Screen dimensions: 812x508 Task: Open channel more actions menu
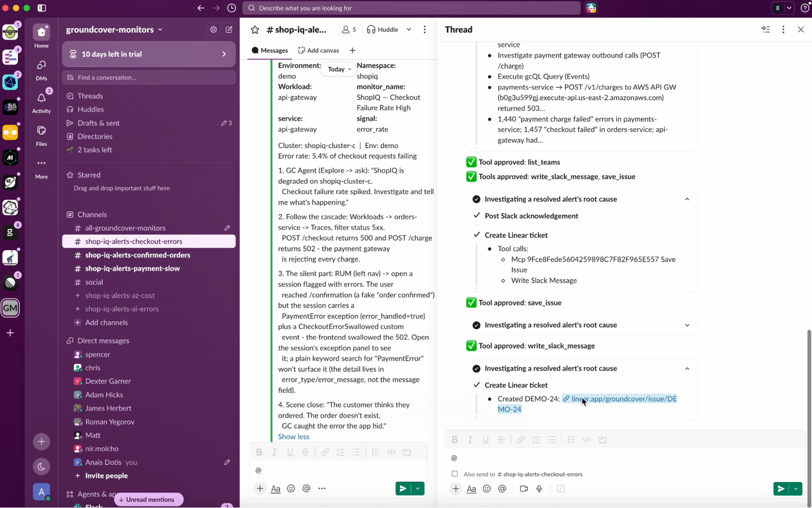pyautogui.click(x=425, y=30)
